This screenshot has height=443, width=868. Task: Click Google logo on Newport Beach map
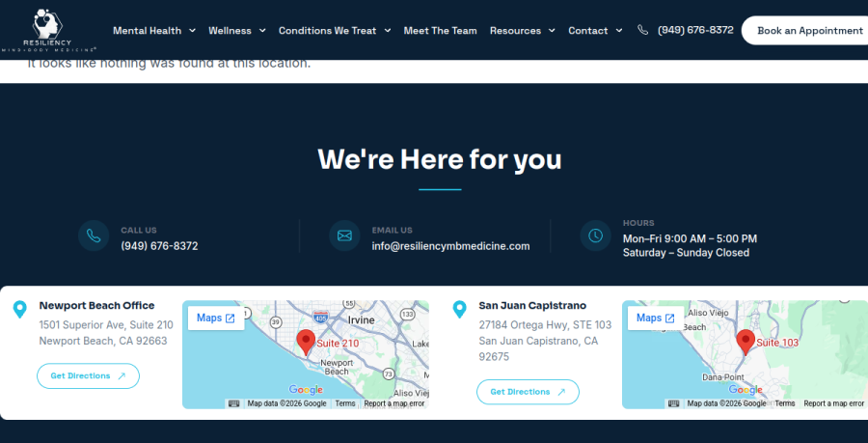pos(306,390)
